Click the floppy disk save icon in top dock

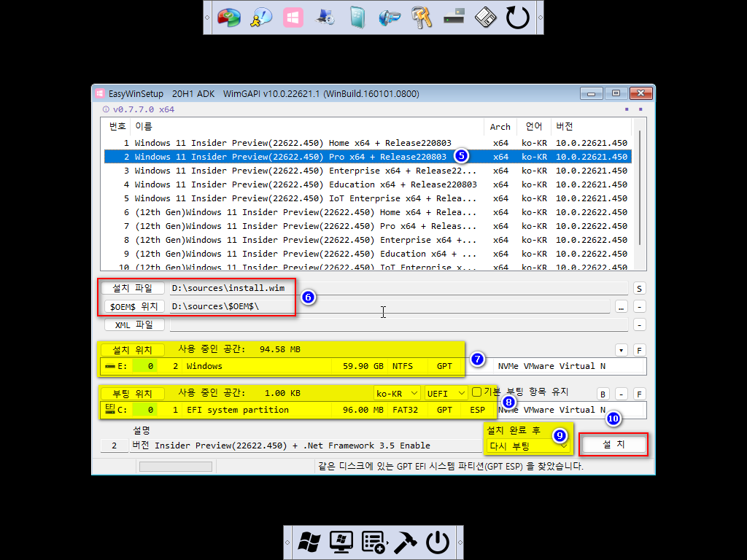point(485,17)
